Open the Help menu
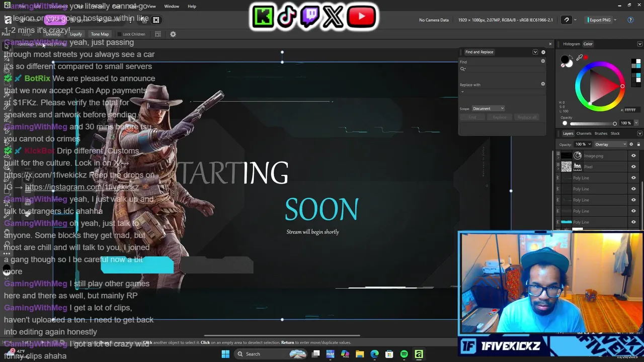This screenshot has height=362, width=644. click(x=192, y=6)
